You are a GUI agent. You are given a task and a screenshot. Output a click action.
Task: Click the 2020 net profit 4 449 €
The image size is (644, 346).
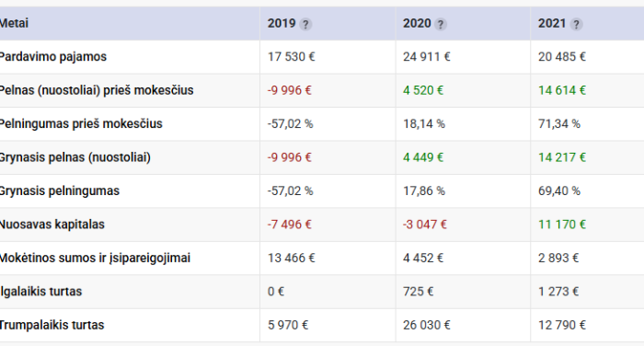coord(422,157)
